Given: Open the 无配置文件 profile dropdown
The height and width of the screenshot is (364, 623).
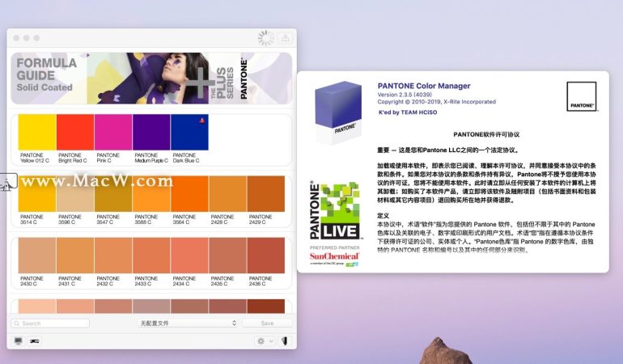Looking at the screenshot, I should pos(189,323).
